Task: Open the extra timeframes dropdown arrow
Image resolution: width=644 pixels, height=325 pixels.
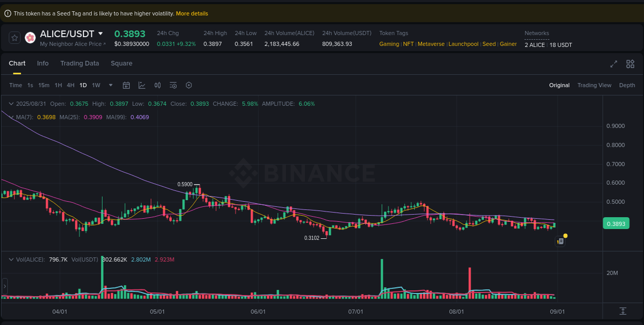Action: pyautogui.click(x=110, y=85)
